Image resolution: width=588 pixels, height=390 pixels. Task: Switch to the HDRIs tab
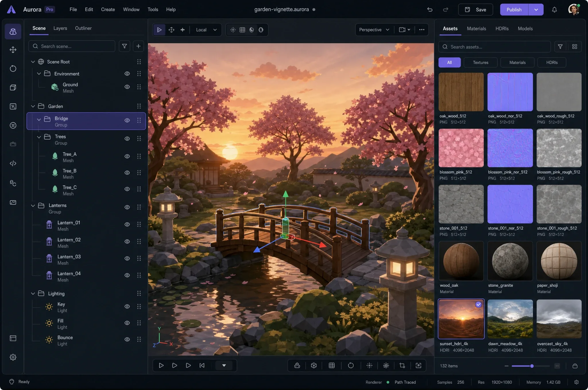coord(502,29)
